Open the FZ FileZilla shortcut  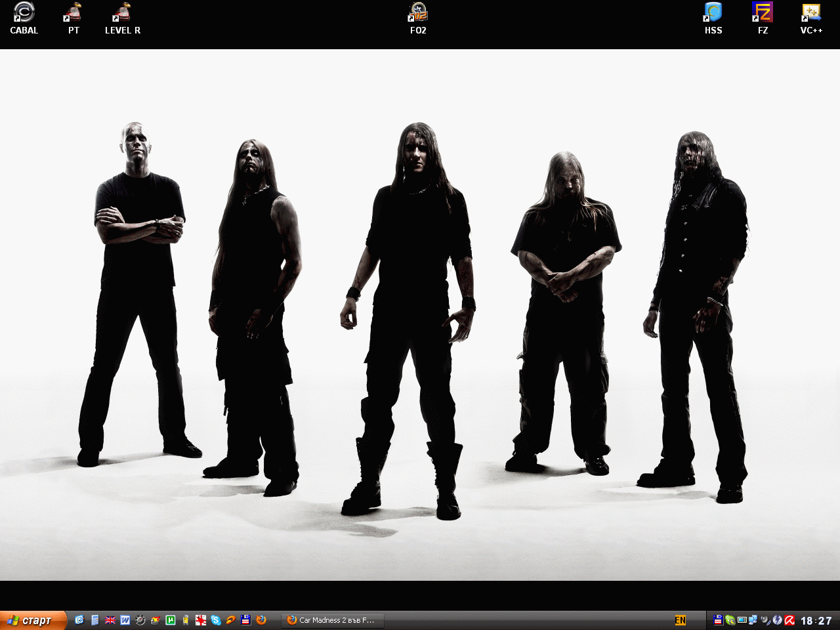pyautogui.click(x=763, y=18)
